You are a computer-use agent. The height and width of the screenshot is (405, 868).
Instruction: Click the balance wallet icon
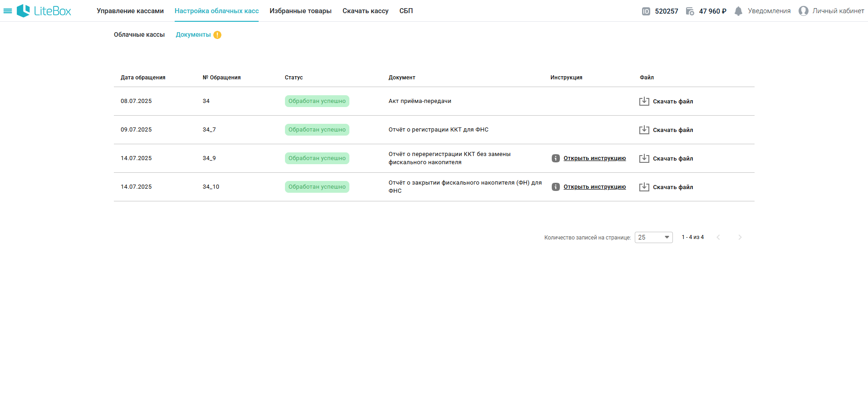pos(690,11)
